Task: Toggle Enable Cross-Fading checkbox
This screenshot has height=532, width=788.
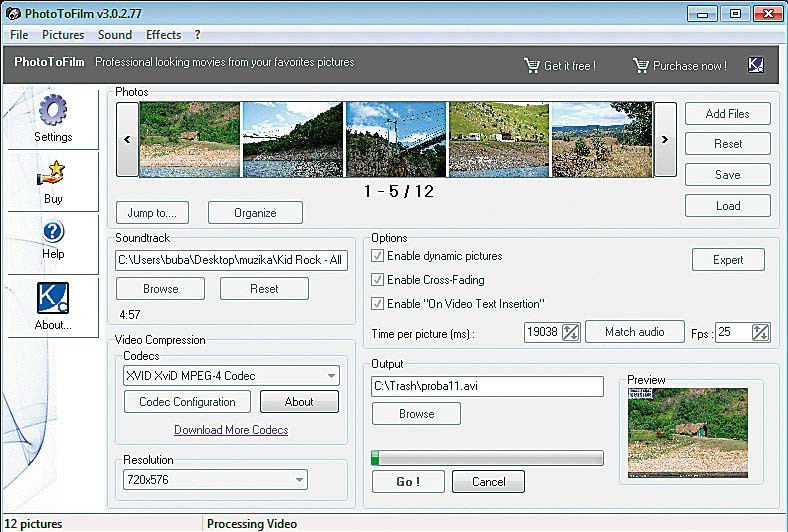Action: click(x=377, y=280)
